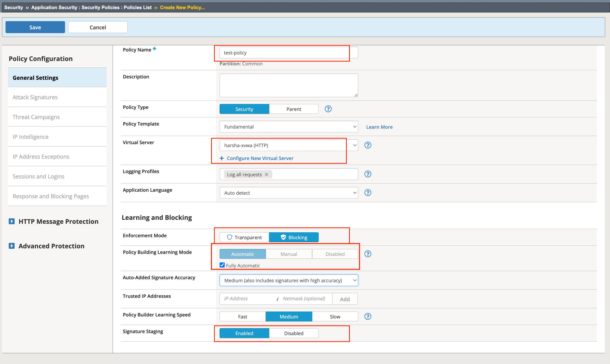Open help for Policy Type
This screenshot has height=364, width=610.
coord(328,109)
